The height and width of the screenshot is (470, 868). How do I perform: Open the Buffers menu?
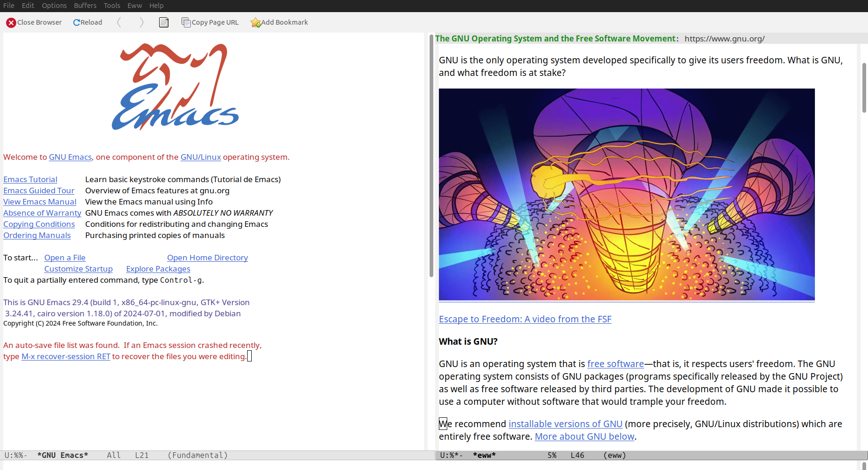[x=85, y=6]
